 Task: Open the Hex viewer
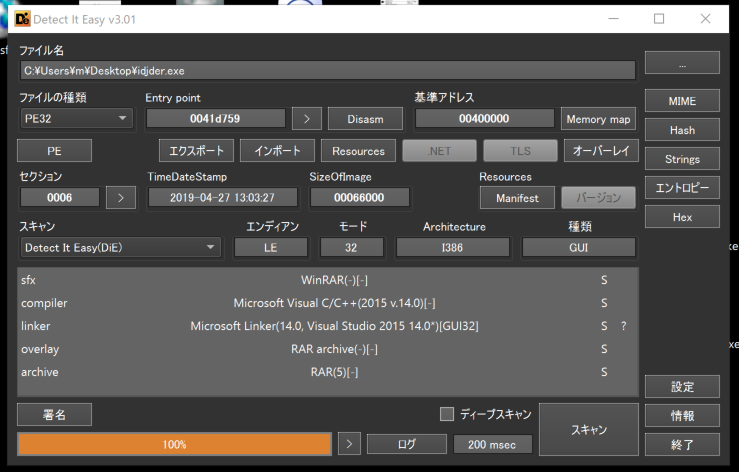point(682,217)
